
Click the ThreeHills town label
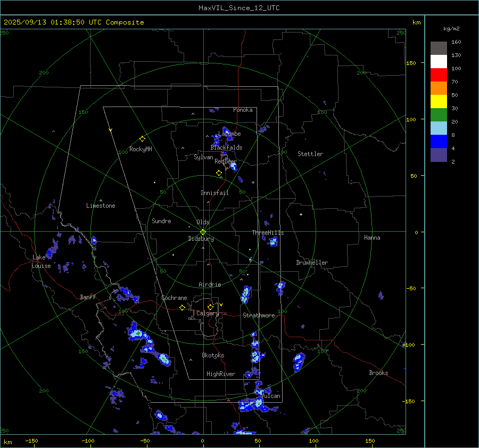pos(268,233)
